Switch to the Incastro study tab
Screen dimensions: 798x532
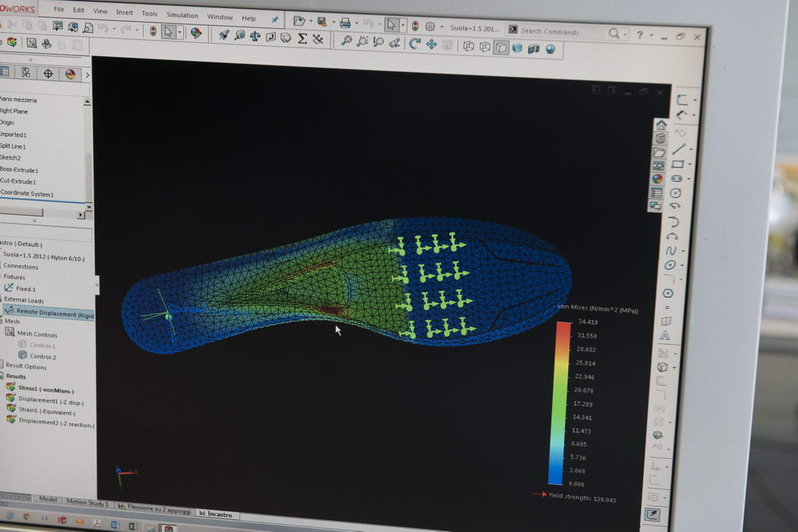(216, 514)
